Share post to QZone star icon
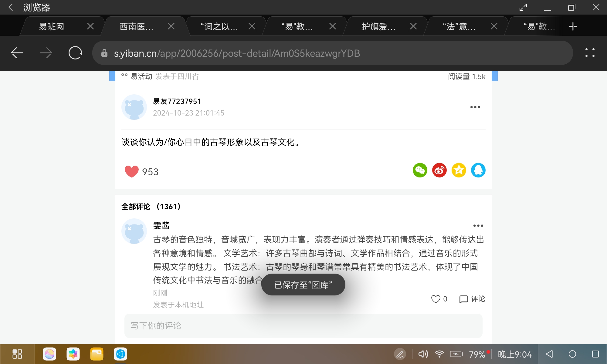 [x=459, y=170]
